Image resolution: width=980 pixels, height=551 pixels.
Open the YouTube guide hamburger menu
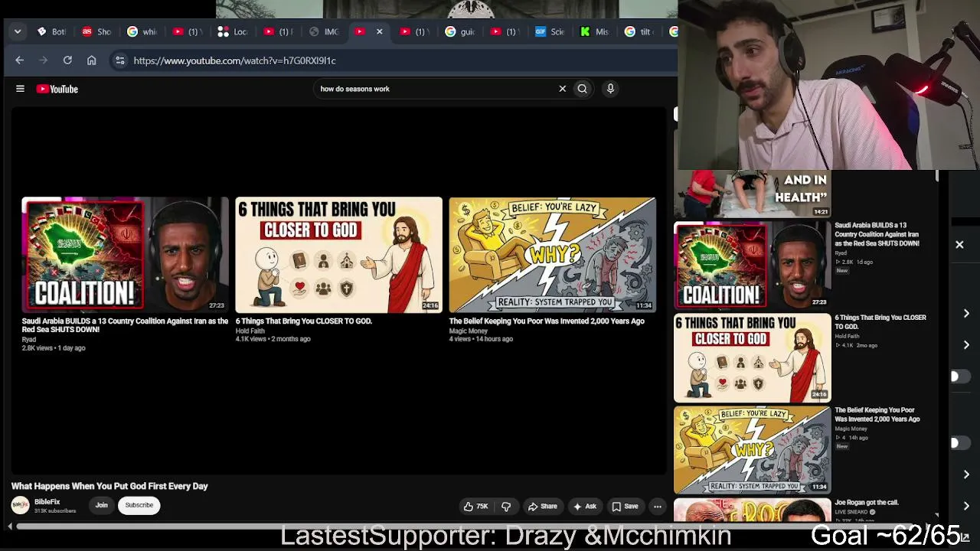(20, 89)
